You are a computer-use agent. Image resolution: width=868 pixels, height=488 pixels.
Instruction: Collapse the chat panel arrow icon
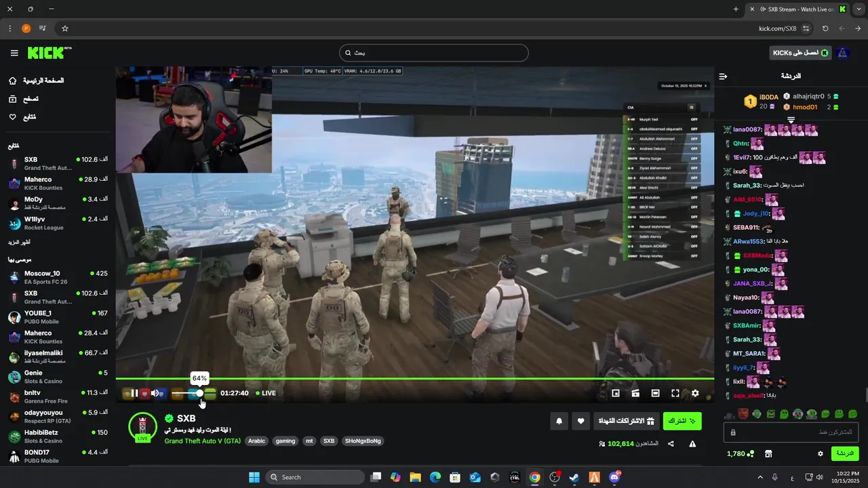(724, 77)
